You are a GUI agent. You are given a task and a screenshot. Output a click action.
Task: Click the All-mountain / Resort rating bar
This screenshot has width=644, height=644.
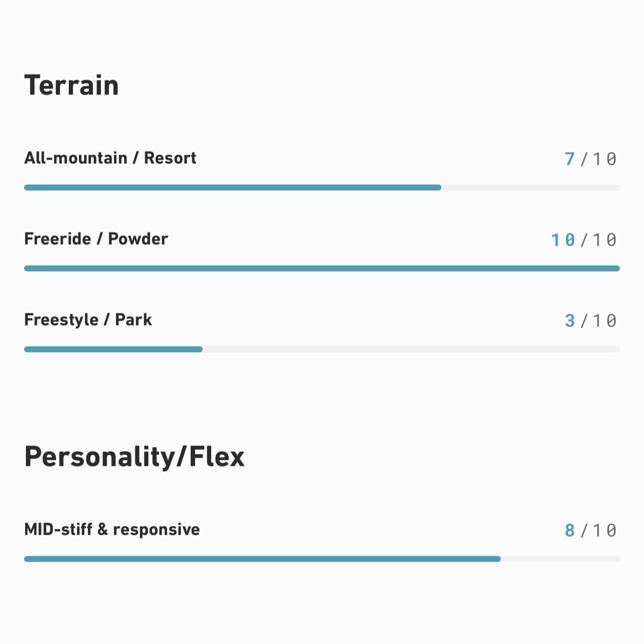[322, 188]
